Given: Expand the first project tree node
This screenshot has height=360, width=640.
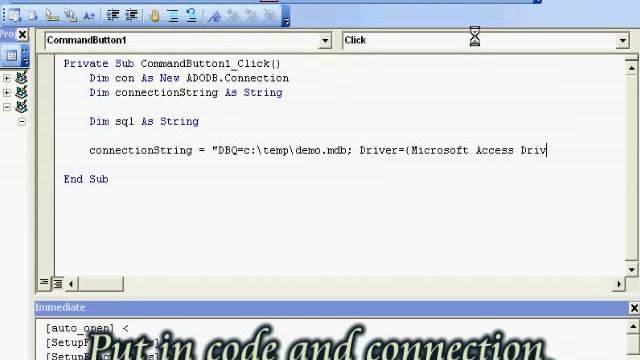Looking at the screenshot, I should coord(7,78).
